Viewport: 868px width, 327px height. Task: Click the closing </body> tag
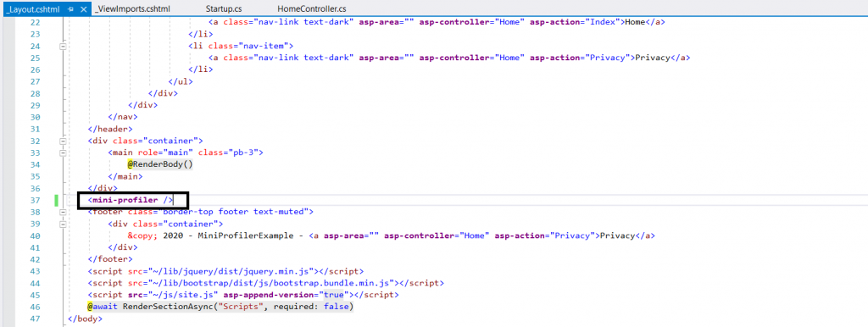click(x=85, y=319)
